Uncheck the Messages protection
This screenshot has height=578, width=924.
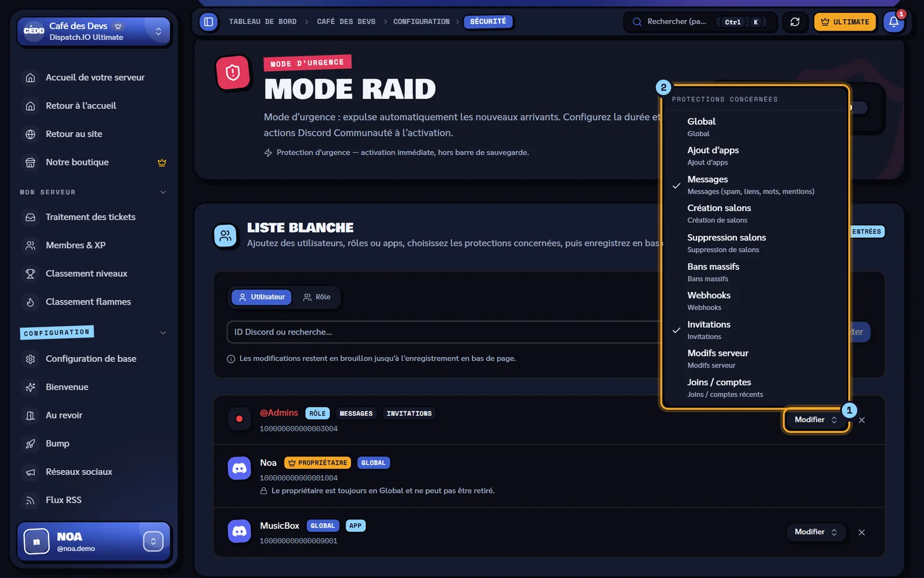click(x=754, y=185)
